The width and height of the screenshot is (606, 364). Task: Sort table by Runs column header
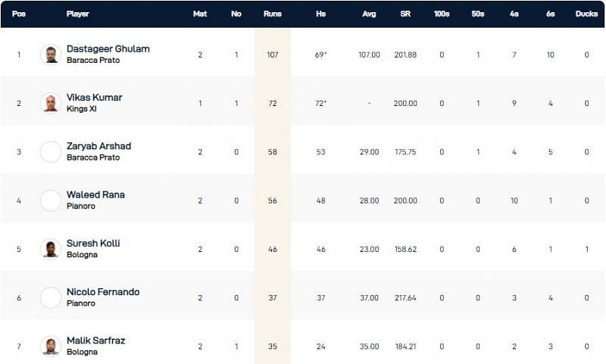click(273, 14)
